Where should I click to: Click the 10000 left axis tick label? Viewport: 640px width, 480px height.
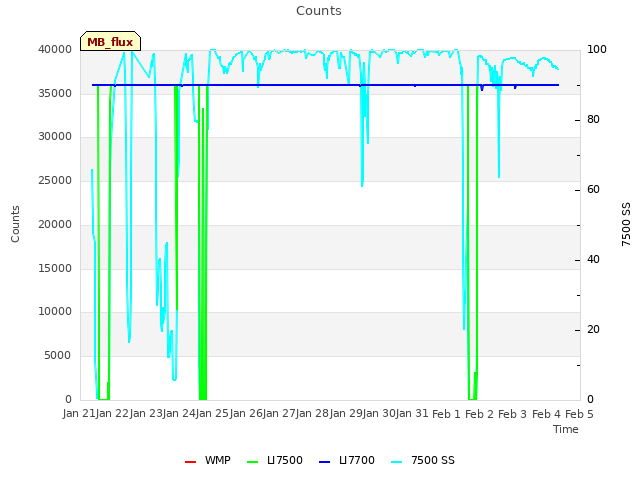coord(55,311)
